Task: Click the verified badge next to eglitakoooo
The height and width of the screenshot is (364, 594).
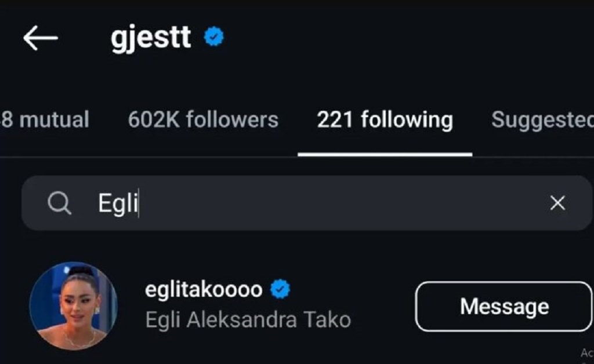Action: click(x=280, y=289)
